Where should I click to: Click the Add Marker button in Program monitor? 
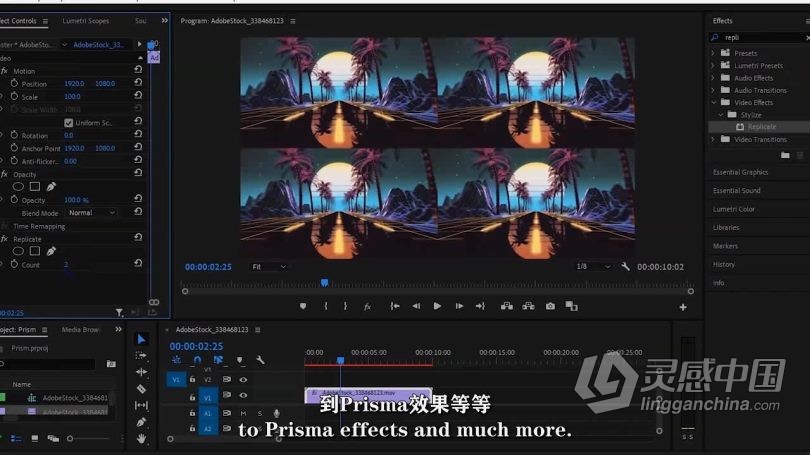point(303,306)
